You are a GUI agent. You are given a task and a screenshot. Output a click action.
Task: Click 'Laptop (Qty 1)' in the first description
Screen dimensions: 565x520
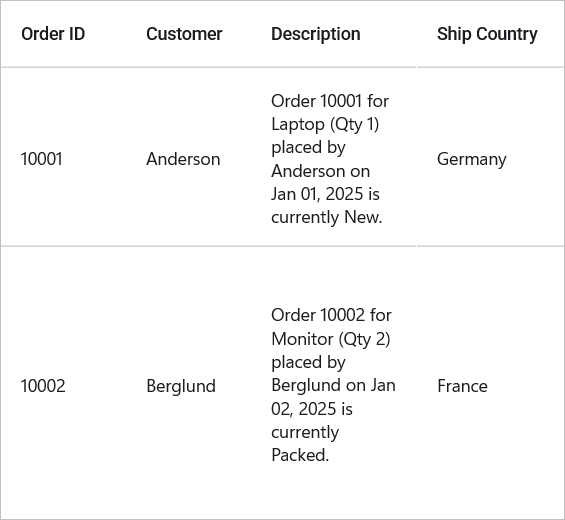pyautogui.click(x=325, y=124)
